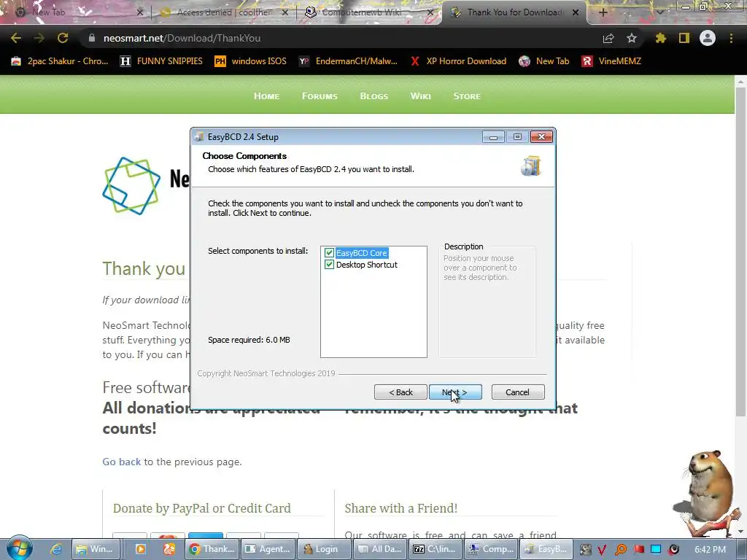Bookmark this page with the star icon
This screenshot has width=747, height=560.
(632, 38)
